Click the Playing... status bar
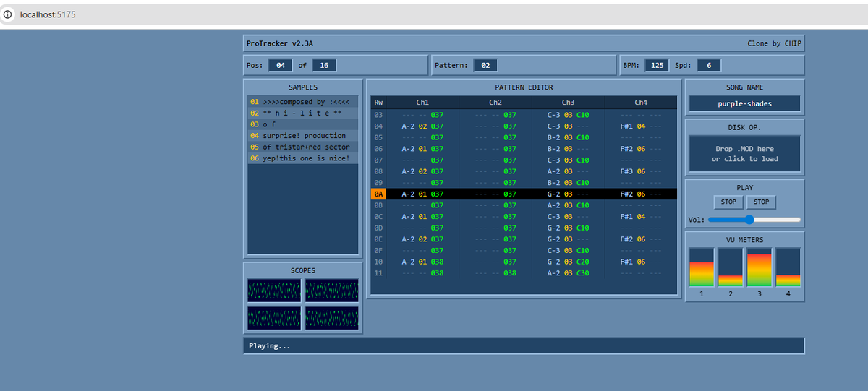This screenshot has width=868, height=391. click(524, 346)
